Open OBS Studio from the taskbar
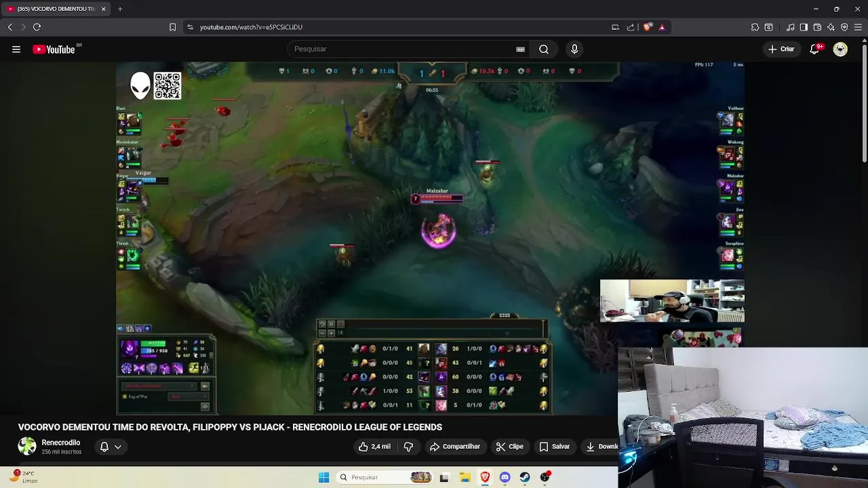 [x=545, y=477]
